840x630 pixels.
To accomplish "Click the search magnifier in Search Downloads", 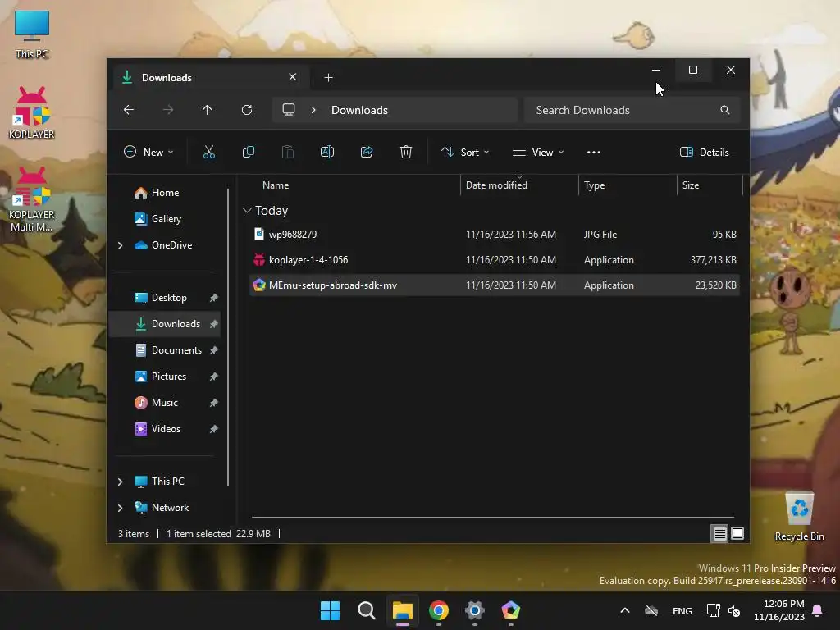I will tap(725, 110).
